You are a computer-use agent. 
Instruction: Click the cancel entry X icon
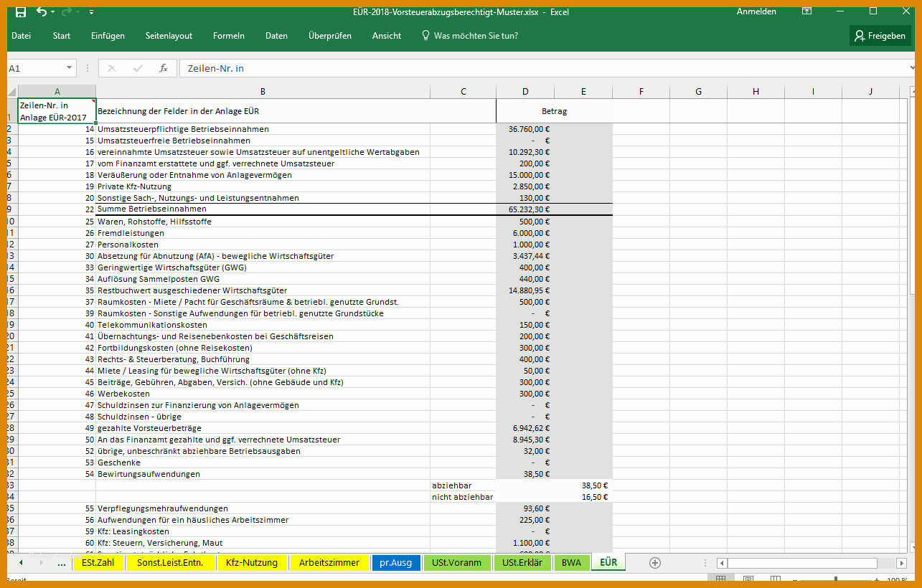coord(112,68)
